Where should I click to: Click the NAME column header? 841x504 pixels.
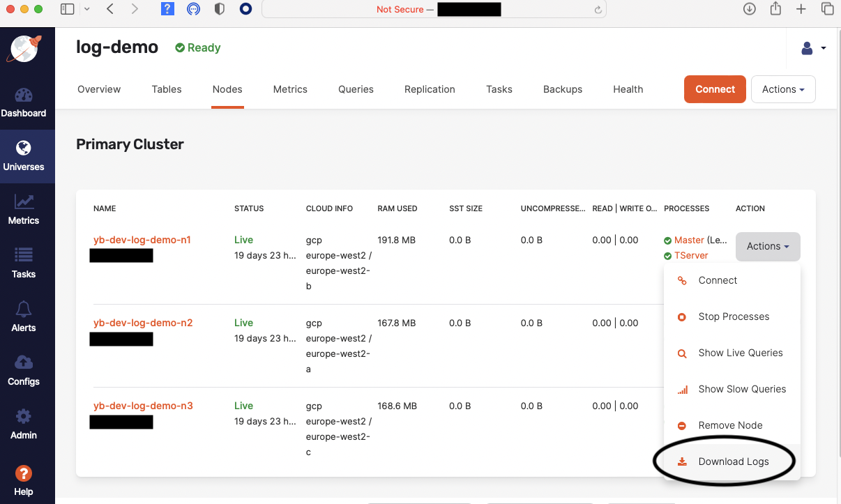point(105,208)
